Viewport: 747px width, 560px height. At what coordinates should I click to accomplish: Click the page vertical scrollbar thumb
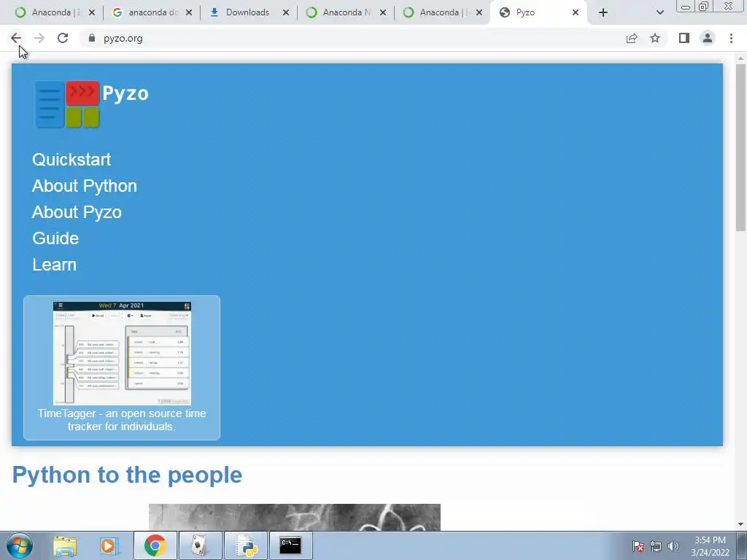[x=741, y=147]
